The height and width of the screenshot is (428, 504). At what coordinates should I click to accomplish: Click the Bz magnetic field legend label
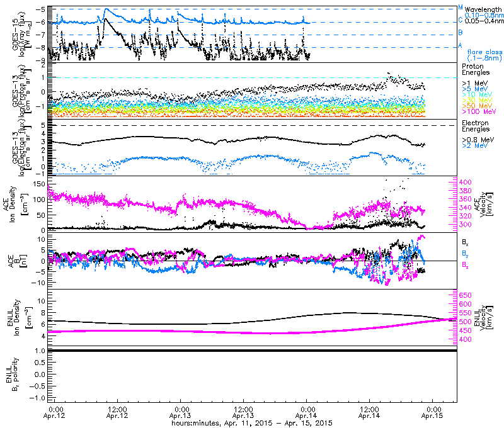point(465,265)
